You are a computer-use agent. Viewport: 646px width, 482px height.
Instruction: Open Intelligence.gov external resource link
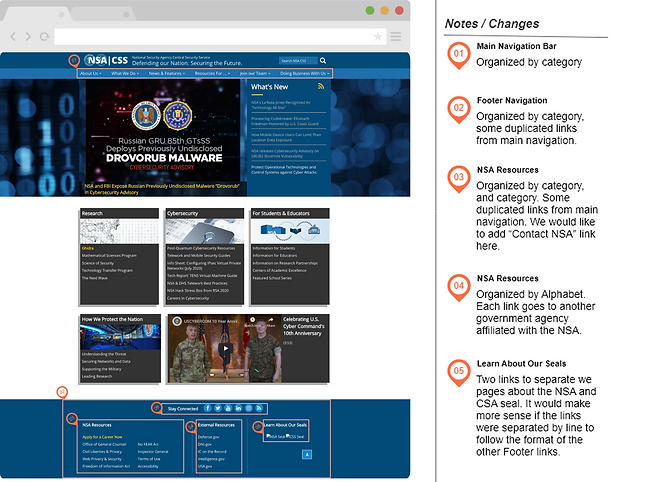(211, 459)
